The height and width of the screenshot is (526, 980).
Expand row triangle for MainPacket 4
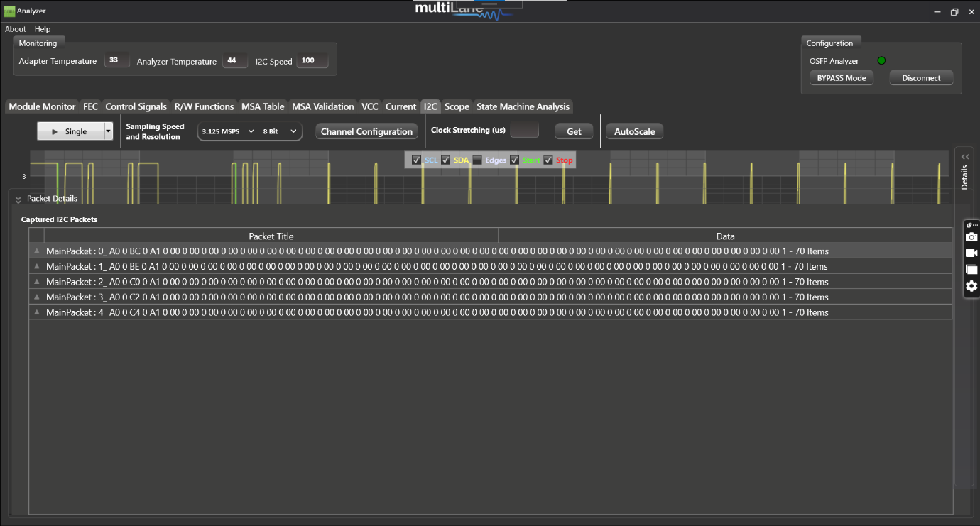click(37, 312)
